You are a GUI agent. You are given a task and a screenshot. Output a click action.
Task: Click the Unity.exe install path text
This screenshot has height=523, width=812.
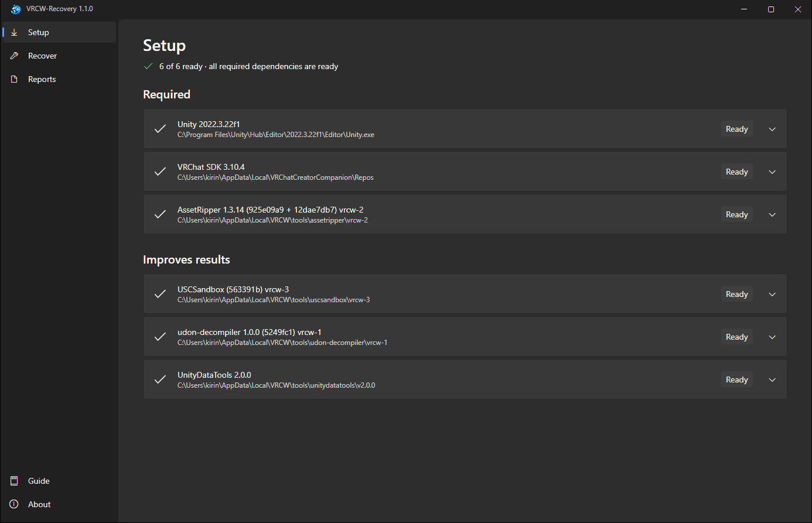click(x=276, y=135)
